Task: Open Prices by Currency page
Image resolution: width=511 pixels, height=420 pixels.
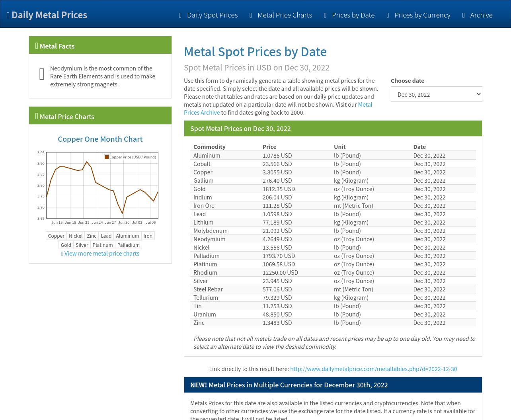Action: tap(422, 15)
